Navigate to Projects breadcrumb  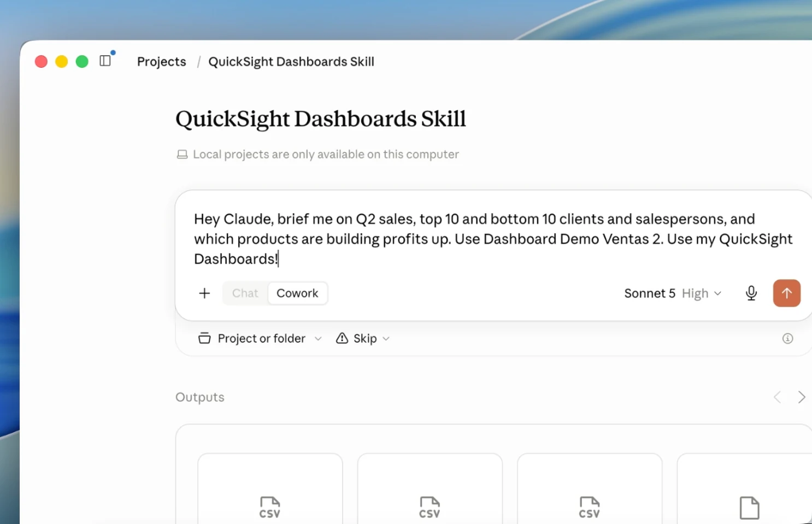162,62
